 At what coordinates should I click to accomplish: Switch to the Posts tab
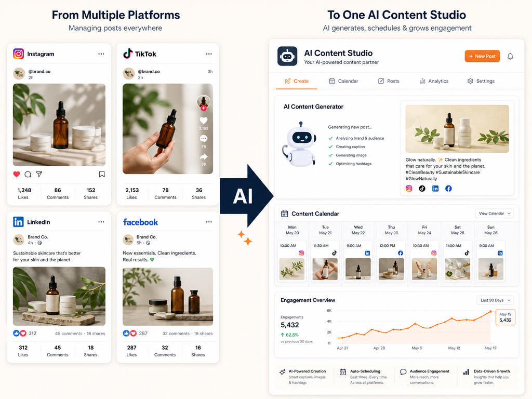point(389,81)
